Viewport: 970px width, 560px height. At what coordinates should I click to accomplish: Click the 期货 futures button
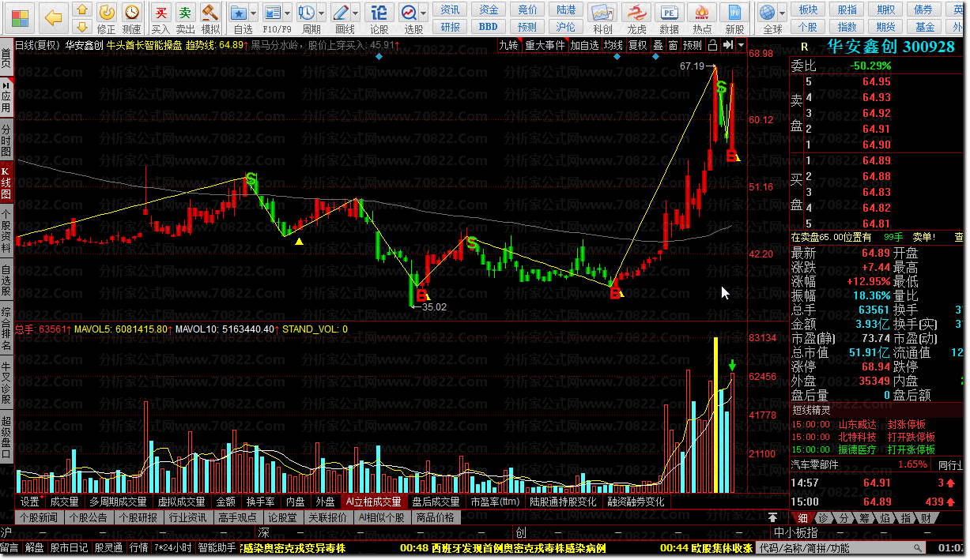coord(885,27)
